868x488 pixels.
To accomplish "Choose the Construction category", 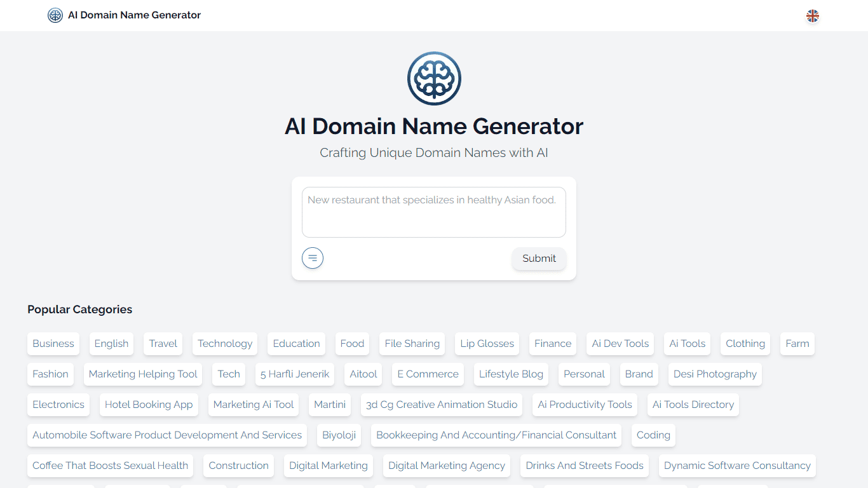I will 238,466.
